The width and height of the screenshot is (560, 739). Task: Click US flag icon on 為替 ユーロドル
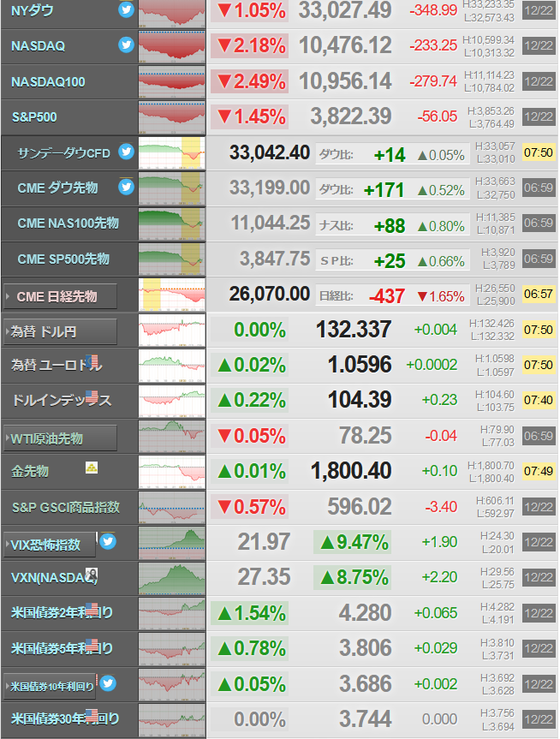coord(92,361)
